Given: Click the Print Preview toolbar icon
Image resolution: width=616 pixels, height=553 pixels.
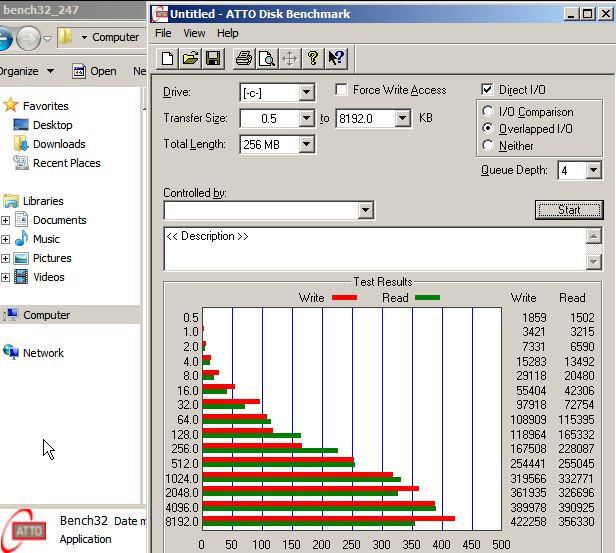Looking at the screenshot, I should pyautogui.click(x=266, y=59).
